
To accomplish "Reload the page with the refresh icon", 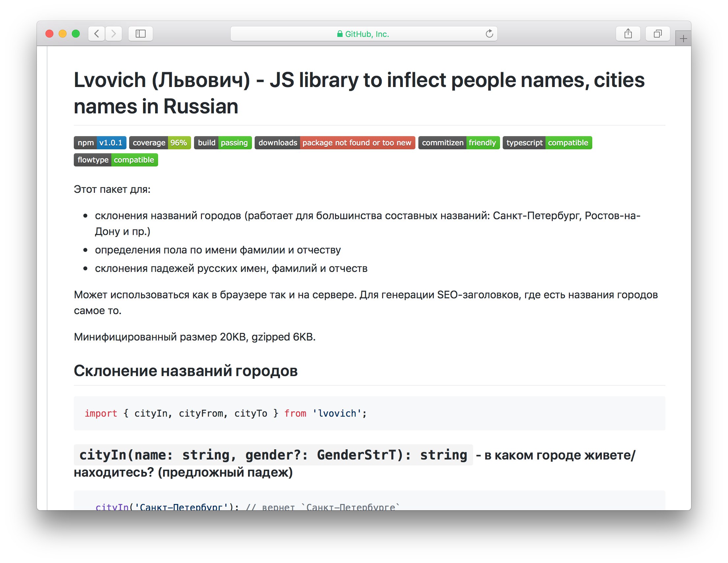I will 489,34.
